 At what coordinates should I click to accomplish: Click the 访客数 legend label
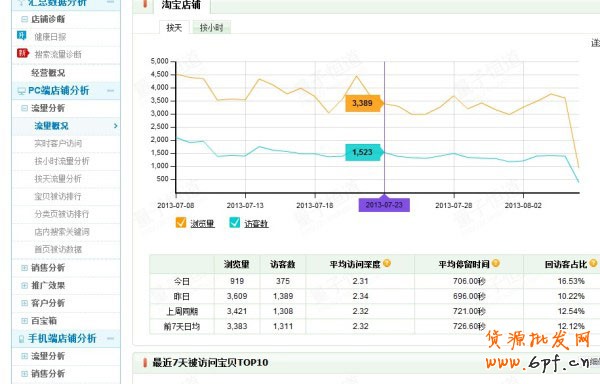coord(256,224)
